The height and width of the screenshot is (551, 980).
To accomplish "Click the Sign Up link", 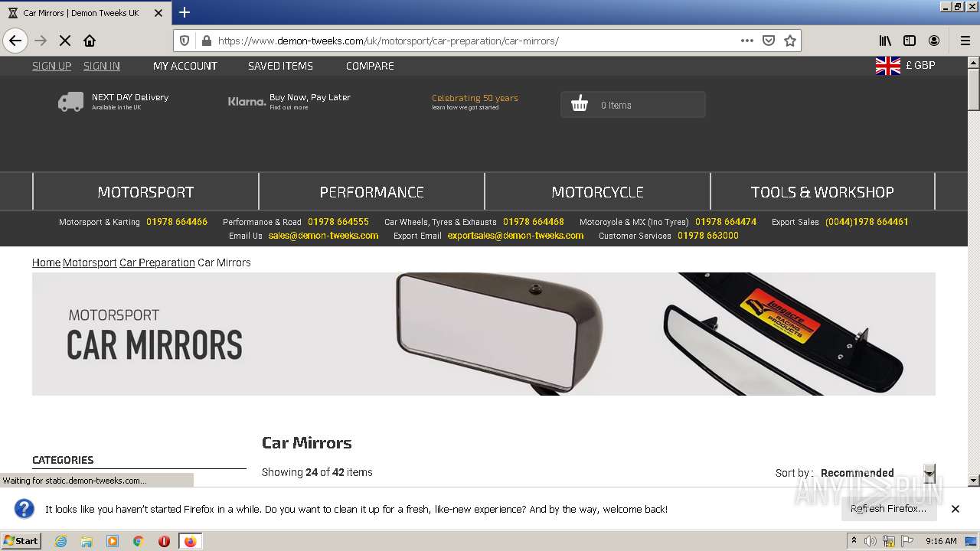I will click(51, 66).
